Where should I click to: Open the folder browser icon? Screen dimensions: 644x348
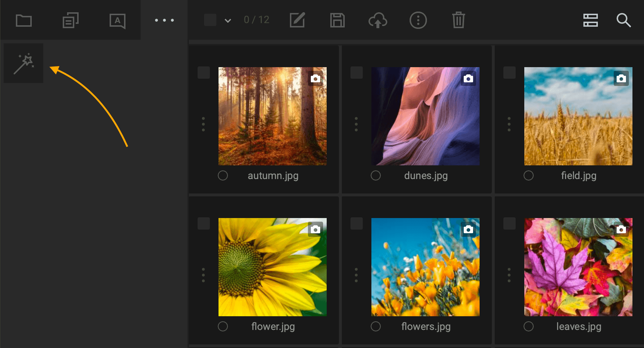tap(23, 20)
